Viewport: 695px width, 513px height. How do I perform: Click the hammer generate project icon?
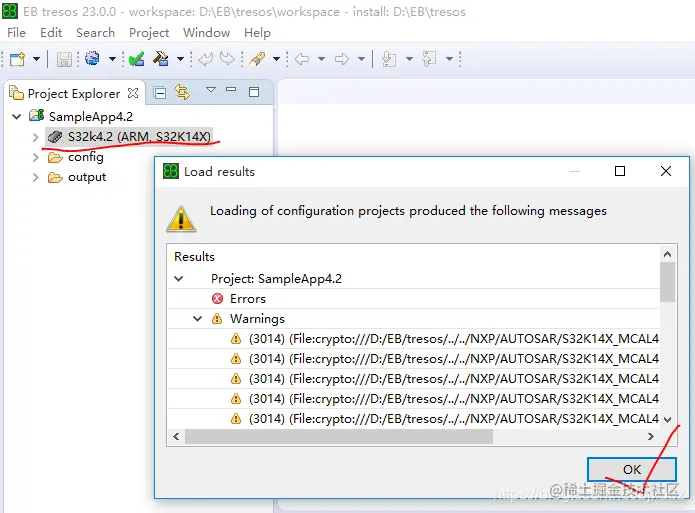tap(160, 59)
